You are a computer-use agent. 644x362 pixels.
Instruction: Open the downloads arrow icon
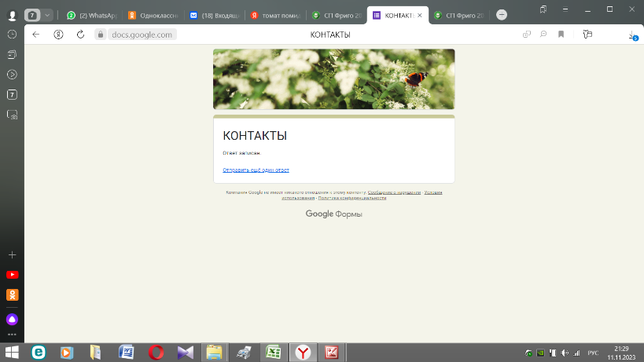coord(631,35)
